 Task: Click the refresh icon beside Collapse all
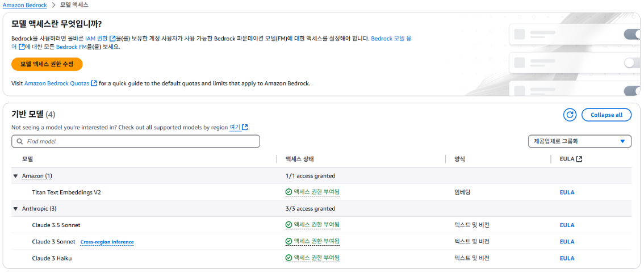coord(570,115)
